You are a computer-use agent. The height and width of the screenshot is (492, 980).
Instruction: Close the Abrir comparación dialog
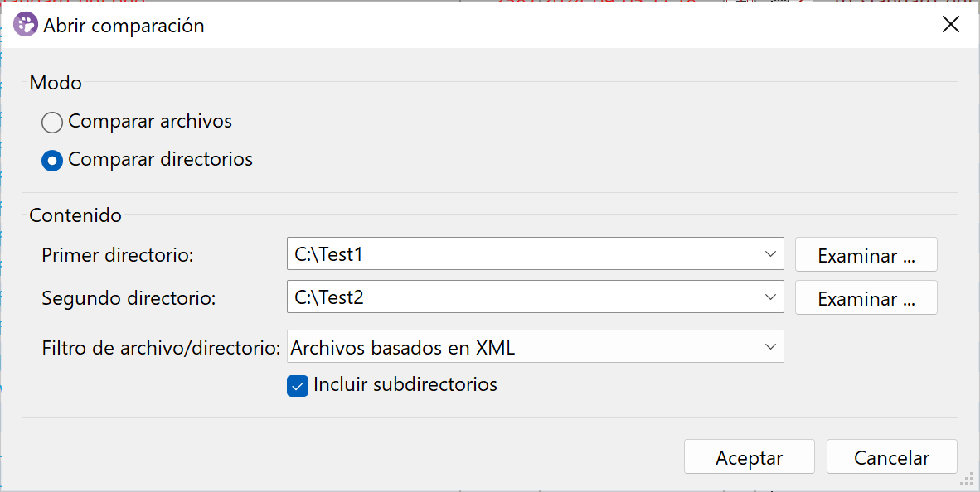click(x=951, y=25)
